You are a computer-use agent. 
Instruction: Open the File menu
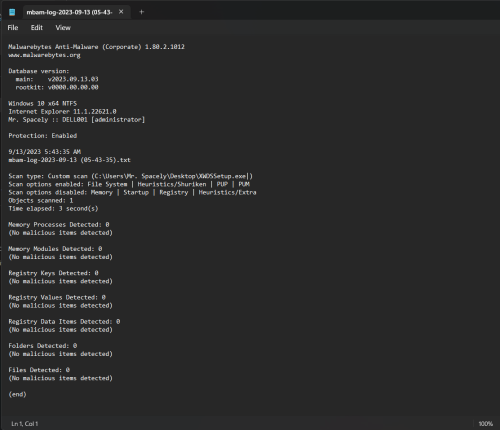(x=13, y=28)
